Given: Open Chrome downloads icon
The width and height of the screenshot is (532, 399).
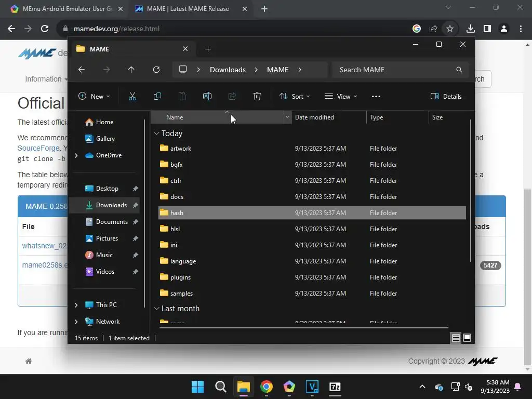Looking at the screenshot, I should point(471,29).
